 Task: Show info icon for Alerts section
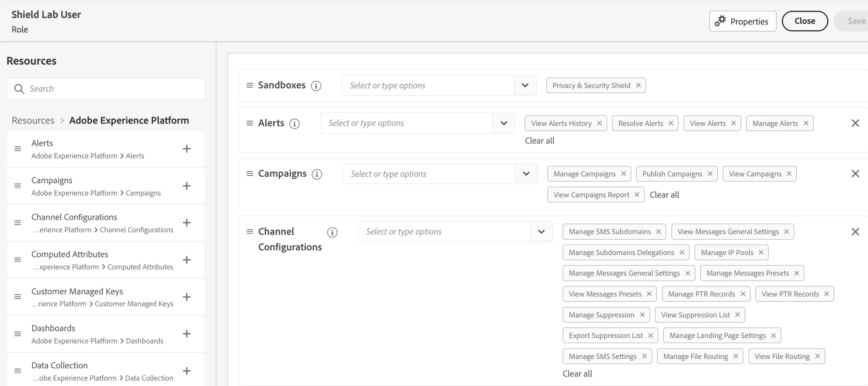(x=294, y=124)
